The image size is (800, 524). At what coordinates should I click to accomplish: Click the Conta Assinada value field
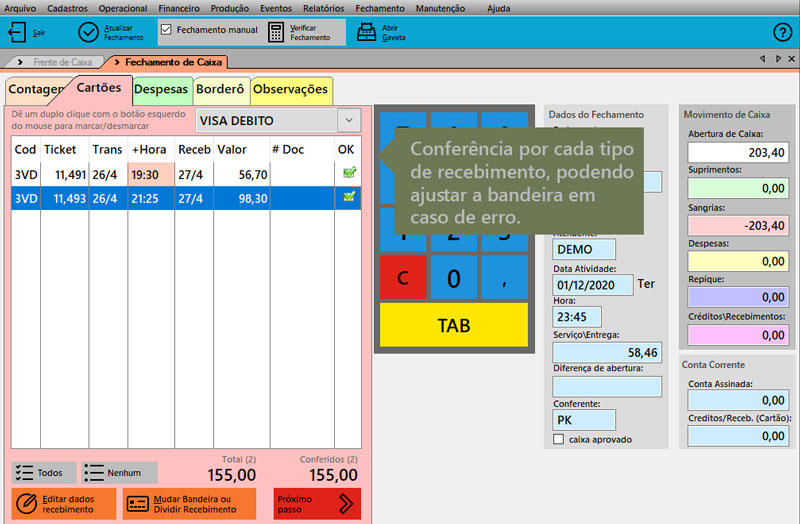(738, 400)
